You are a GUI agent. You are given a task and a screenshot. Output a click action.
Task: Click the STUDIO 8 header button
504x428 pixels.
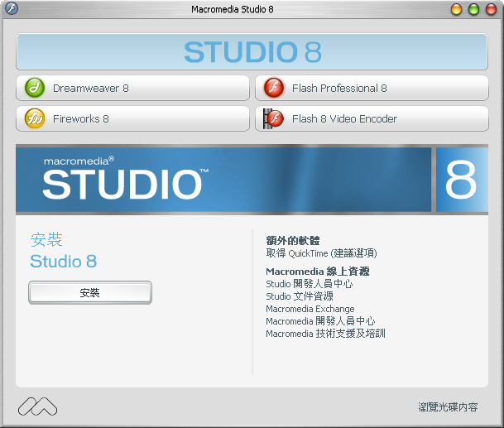click(x=252, y=52)
